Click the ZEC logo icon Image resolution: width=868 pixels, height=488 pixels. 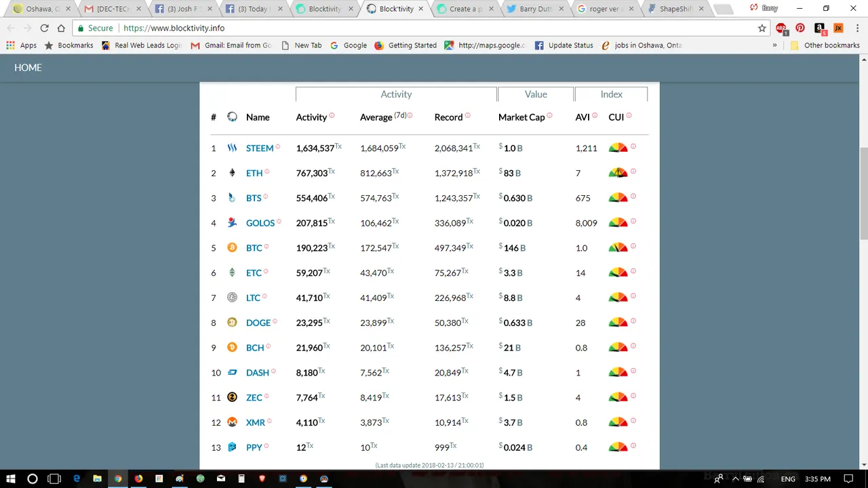[x=232, y=397]
